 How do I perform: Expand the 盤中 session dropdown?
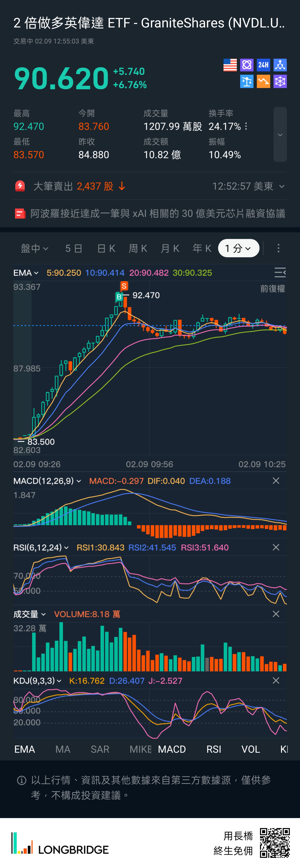tap(34, 248)
